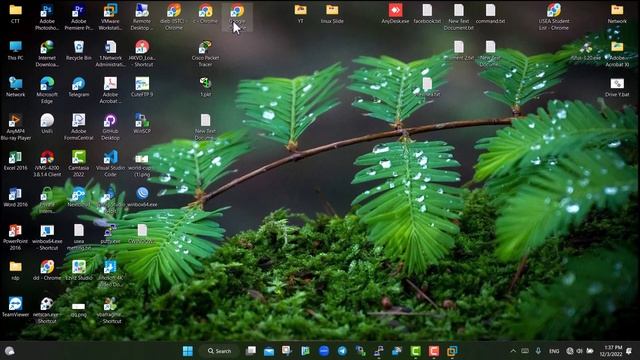Image resolution: width=640 pixels, height=360 pixels.
Task: Select the world-cup png file
Action: pos(142,164)
